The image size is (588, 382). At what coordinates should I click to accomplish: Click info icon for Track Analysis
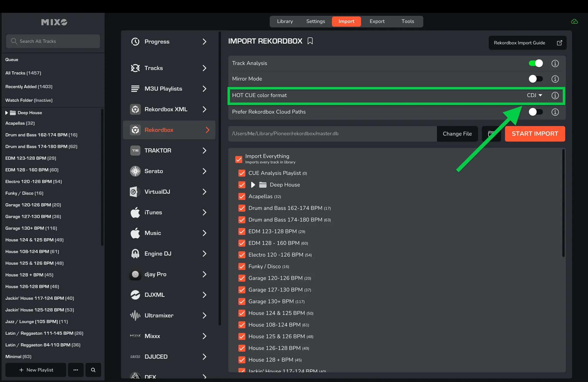click(555, 63)
